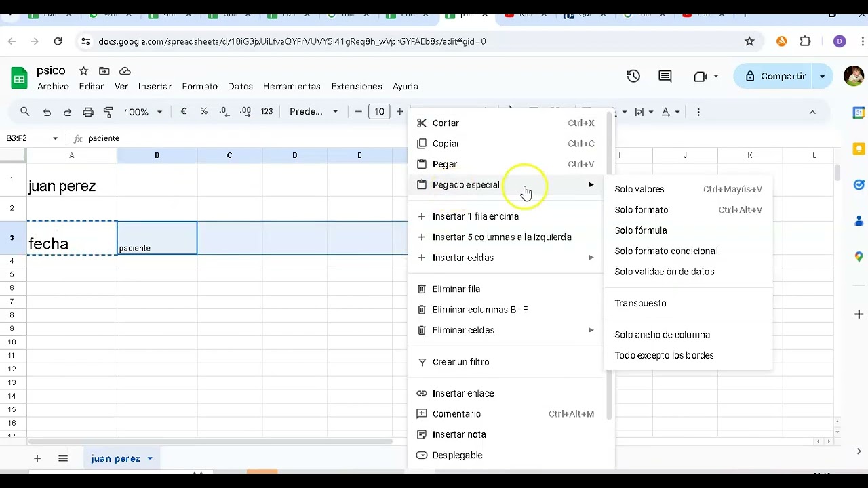
Task: Add a new sheet with plus button
Action: coord(37,459)
